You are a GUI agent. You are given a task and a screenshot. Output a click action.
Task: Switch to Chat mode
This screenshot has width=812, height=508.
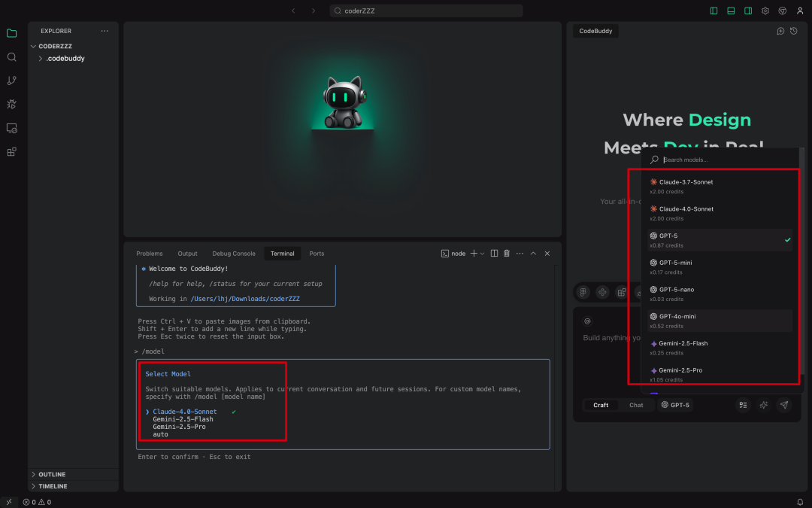point(636,405)
